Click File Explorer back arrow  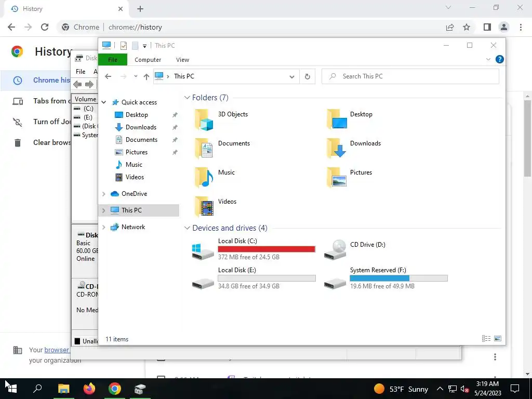pos(108,76)
